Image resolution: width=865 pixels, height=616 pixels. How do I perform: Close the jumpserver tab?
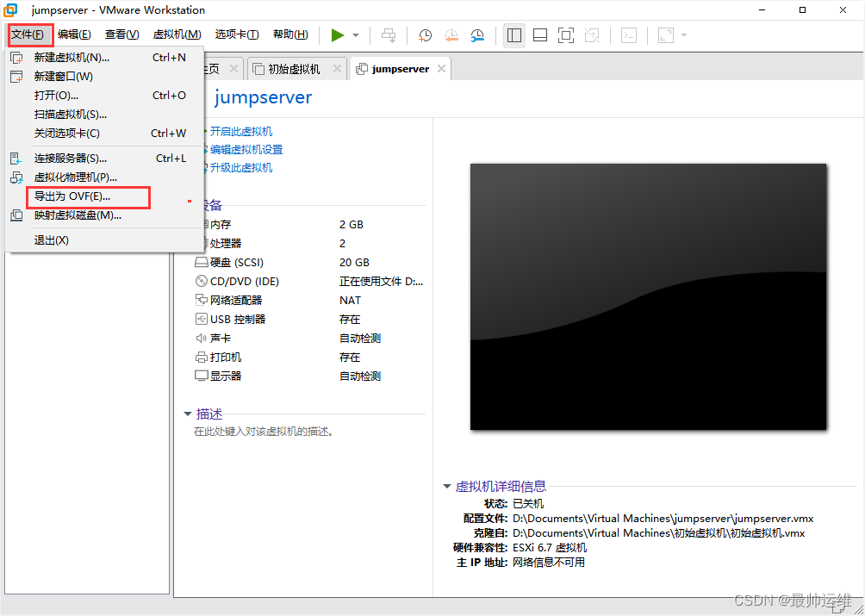pos(441,69)
